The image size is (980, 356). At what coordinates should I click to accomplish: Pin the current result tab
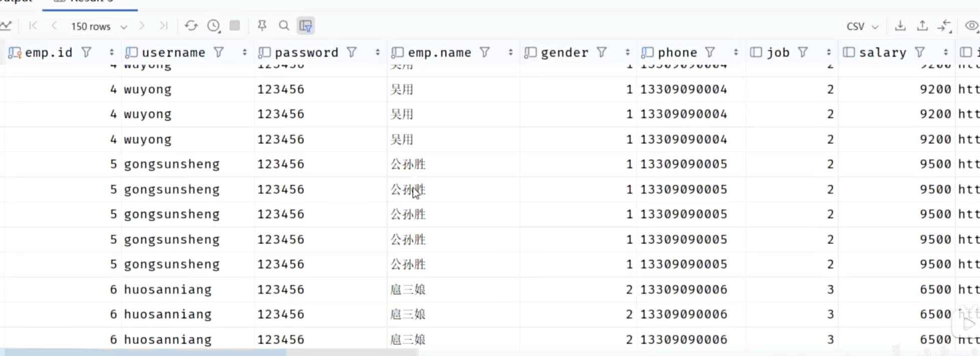click(x=262, y=26)
